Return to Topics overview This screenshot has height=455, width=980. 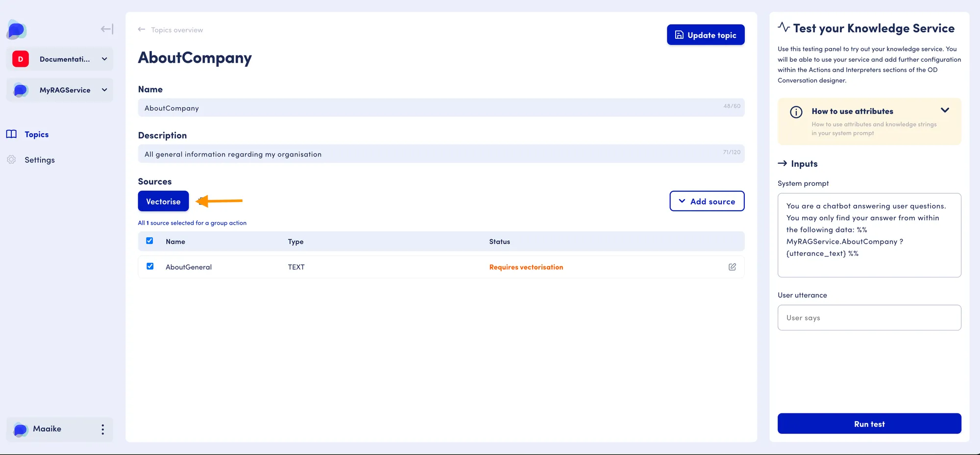177,30
